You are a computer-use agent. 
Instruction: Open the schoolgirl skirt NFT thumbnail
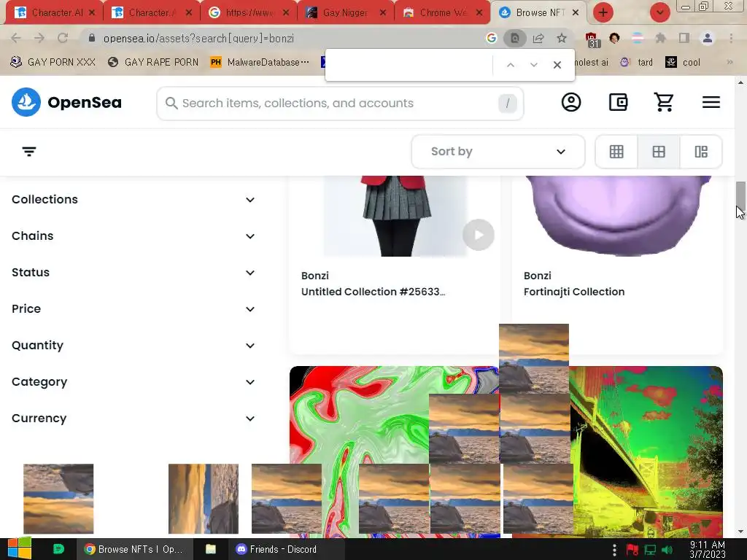click(395, 216)
